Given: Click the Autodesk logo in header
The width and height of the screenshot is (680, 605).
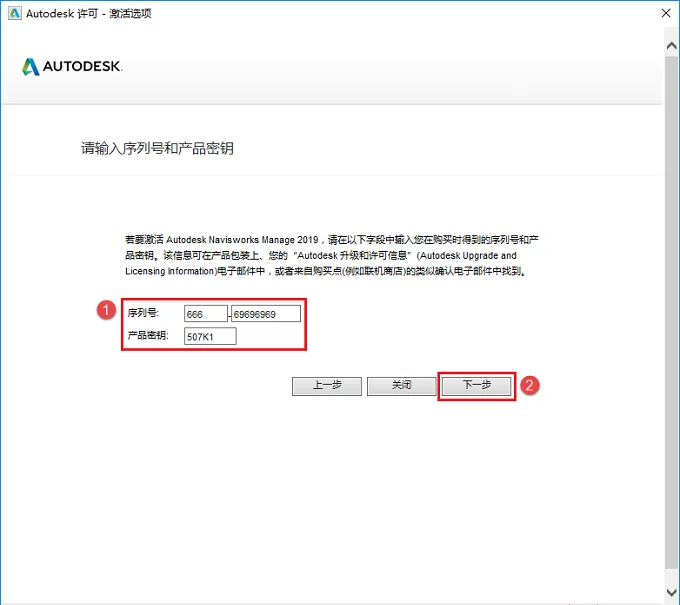Looking at the screenshot, I should [72, 67].
